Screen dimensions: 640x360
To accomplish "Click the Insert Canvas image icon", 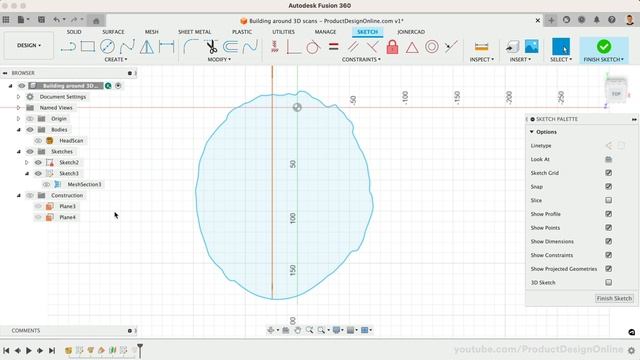I will (x=531, y=47).
